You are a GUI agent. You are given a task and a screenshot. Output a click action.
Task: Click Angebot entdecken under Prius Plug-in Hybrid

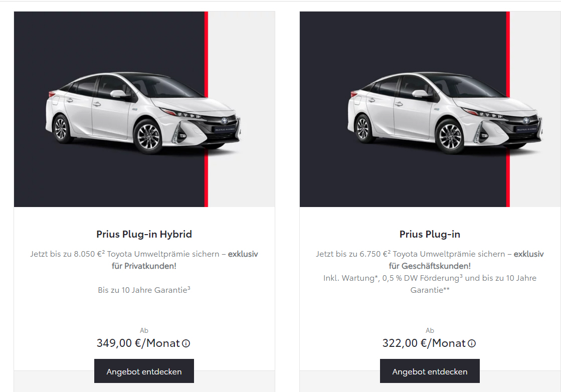click(x=144, y=371)
